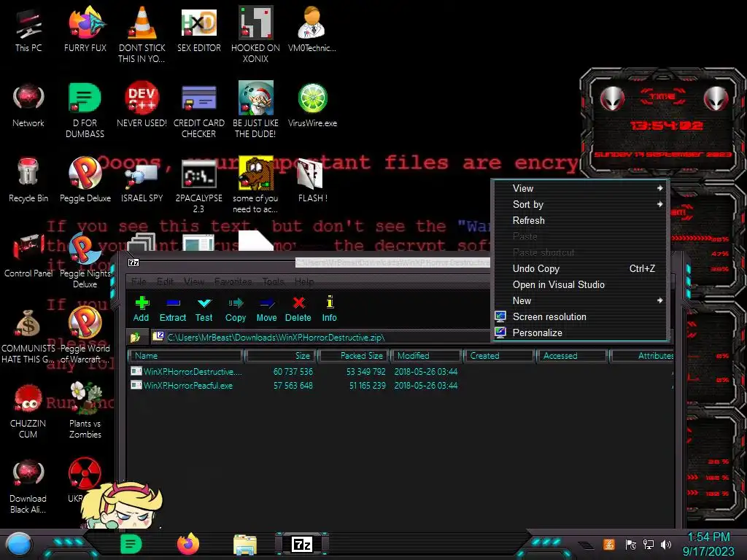This screenshot has height=560, width=747.
Task: Choose Refresh from context menu
Action: pos(580,220)
